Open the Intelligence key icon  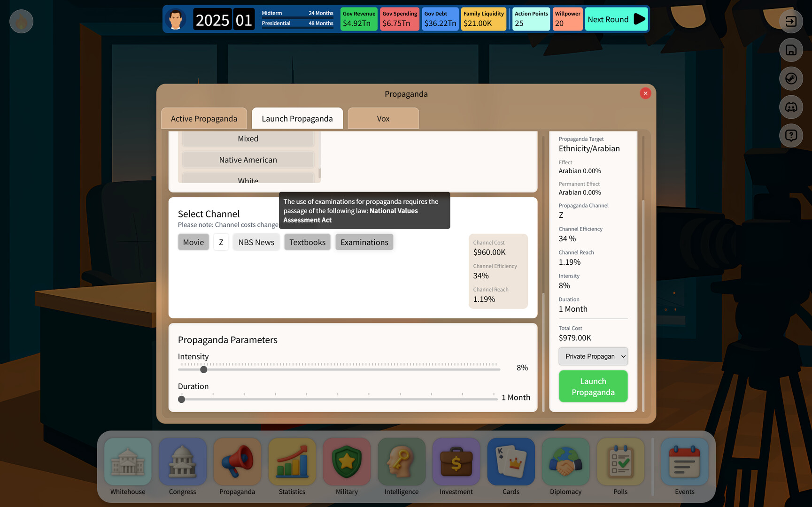(x=402, y=462)
